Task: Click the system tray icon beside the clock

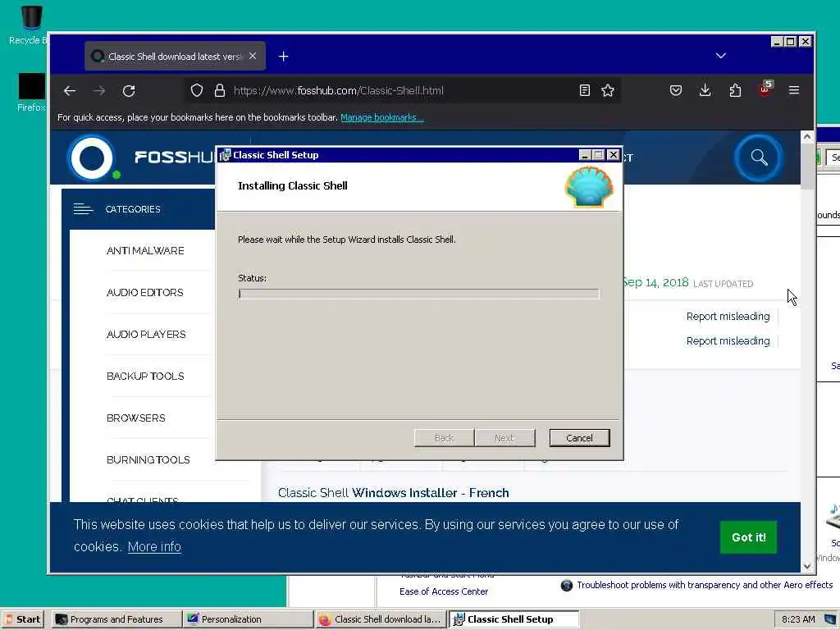Action: (x=830, y=619)
